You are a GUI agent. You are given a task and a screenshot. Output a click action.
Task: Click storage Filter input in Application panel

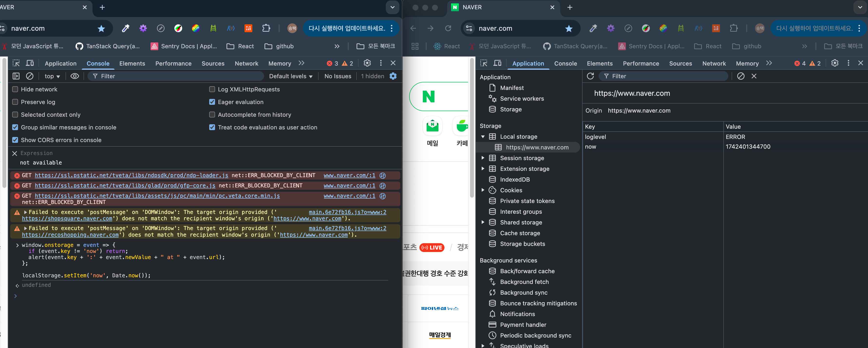[663, 76]
